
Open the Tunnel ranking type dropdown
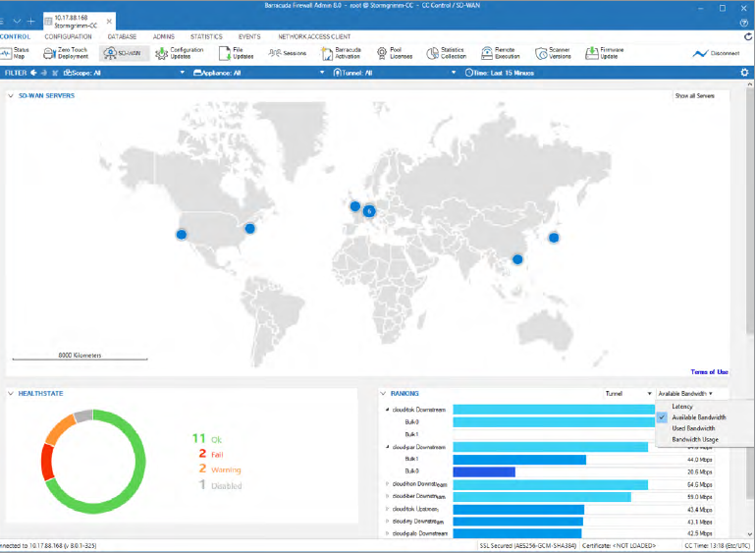(x=628, y=394)
